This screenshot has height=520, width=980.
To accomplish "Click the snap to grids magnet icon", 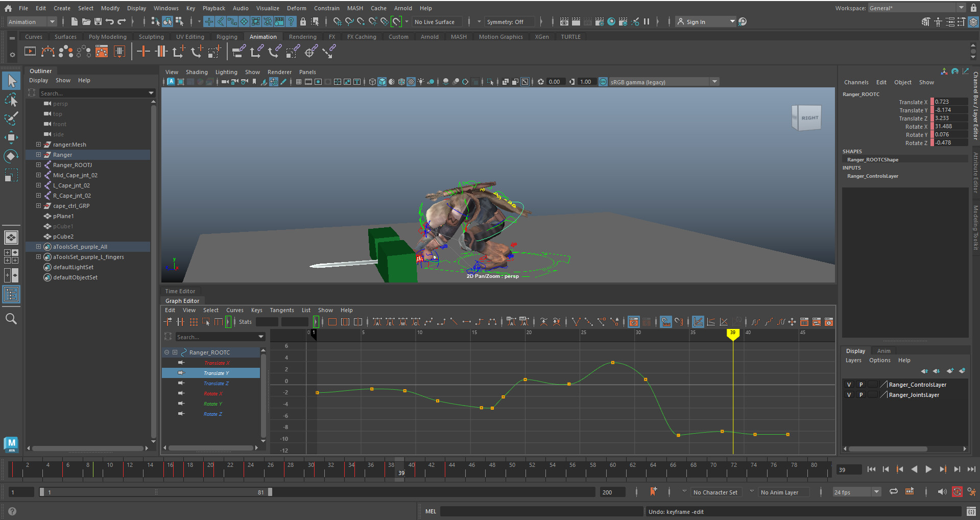I will tap(338, 21).
